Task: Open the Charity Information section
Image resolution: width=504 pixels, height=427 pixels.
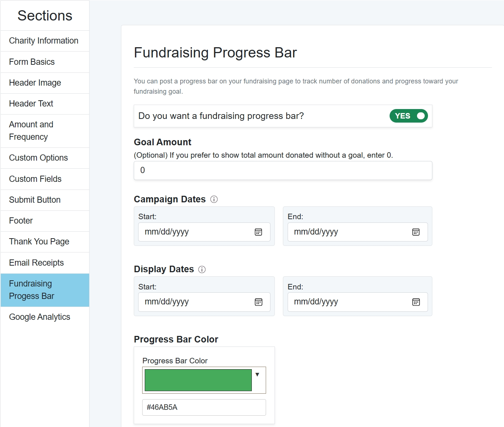Action: [x=43, y=41]
